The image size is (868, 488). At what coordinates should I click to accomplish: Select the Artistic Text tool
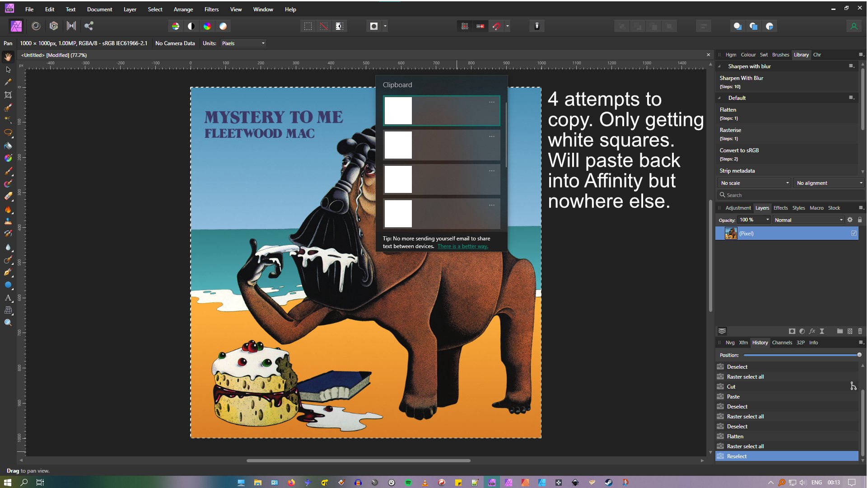pyautogui.click(x=8, y=298)
